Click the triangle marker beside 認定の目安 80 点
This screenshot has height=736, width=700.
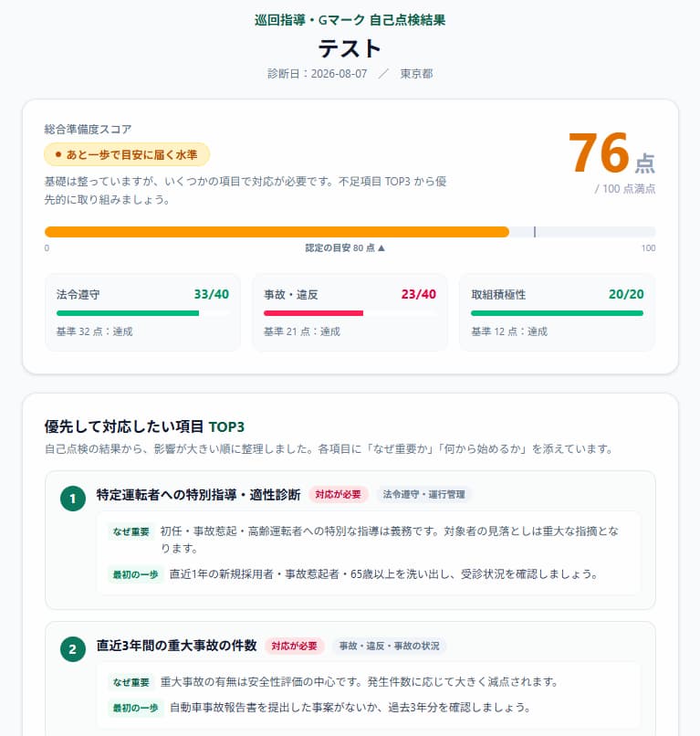pos(381,247)
